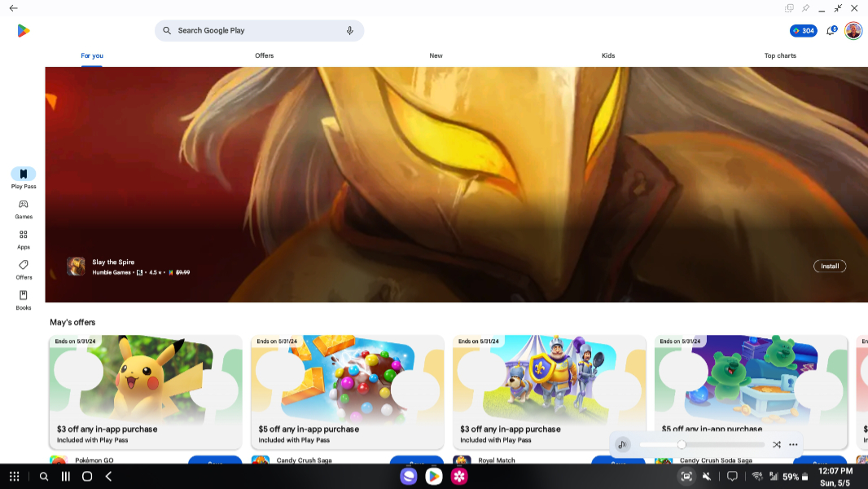Viewport: 868px width, 489px height.
Task: Click the screen capture icon in the taskbar
Action: 686,476
